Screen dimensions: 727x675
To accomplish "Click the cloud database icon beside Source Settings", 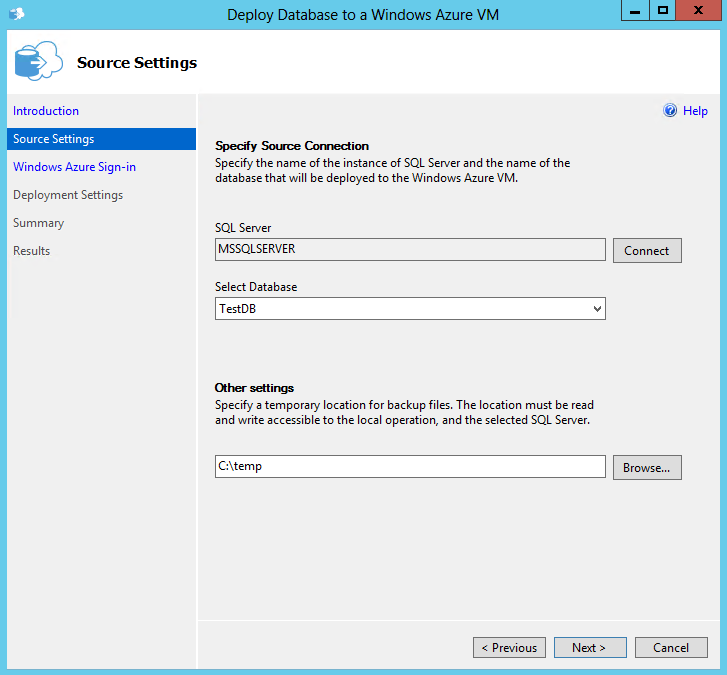I will coord(37,62).
